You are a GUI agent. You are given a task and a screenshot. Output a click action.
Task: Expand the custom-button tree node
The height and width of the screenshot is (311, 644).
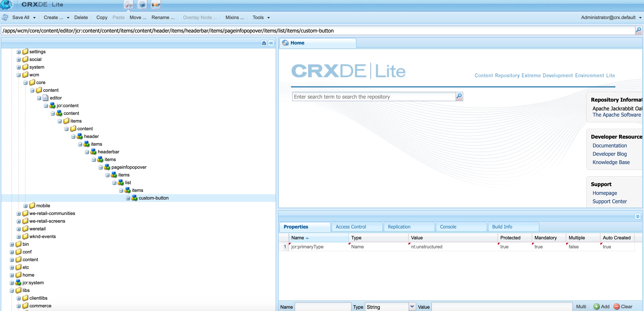128,198
